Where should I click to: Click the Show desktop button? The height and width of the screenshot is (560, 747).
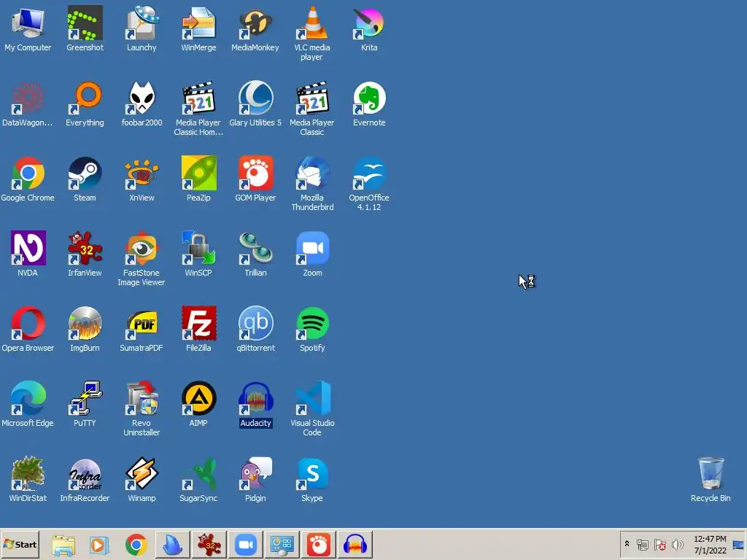pyautogui.click(x=738, y=544)
